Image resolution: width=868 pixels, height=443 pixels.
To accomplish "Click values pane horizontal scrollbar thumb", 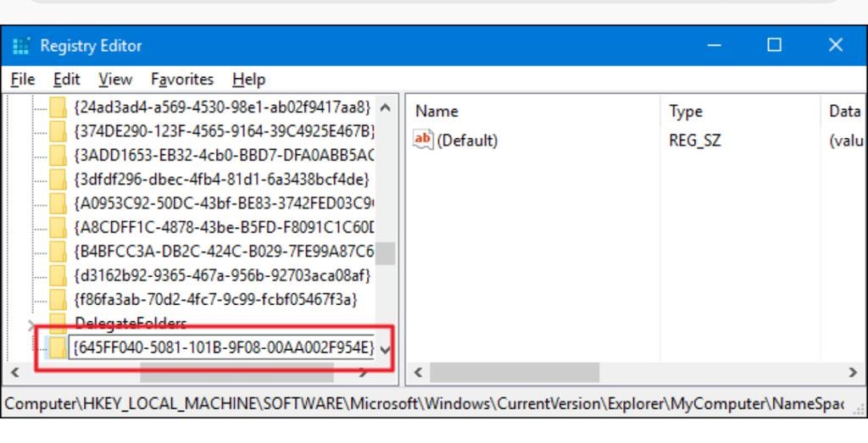I will 515,373.
